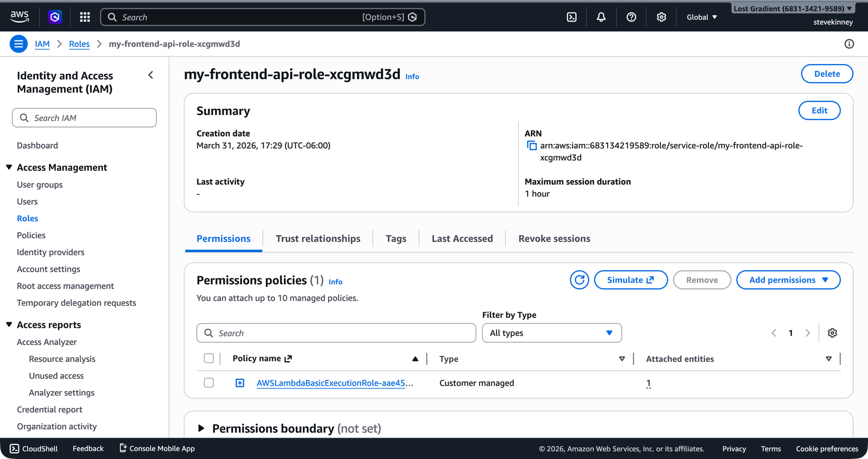868x459 pixels.
Task: Click the Edit summary button
Action: 819,111
